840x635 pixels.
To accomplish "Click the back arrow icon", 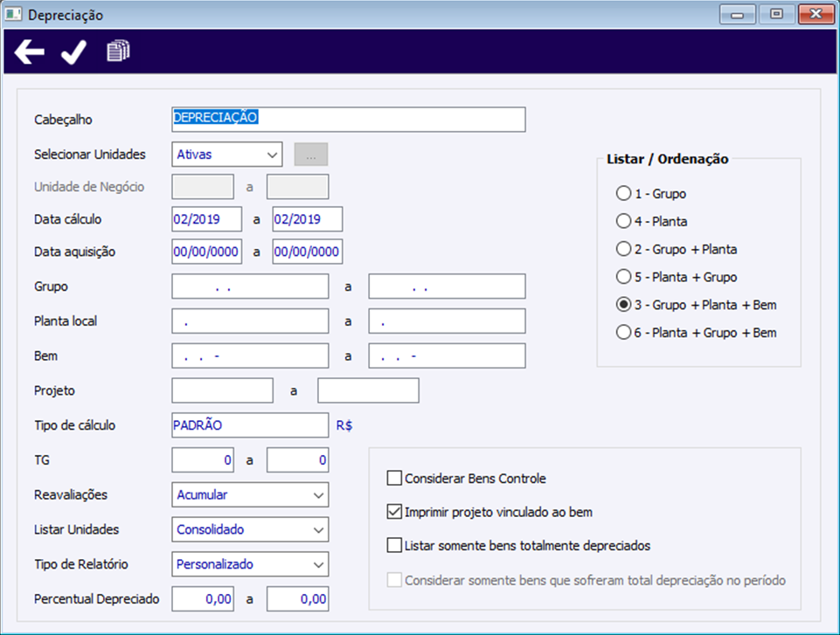I will click(30, 53).
